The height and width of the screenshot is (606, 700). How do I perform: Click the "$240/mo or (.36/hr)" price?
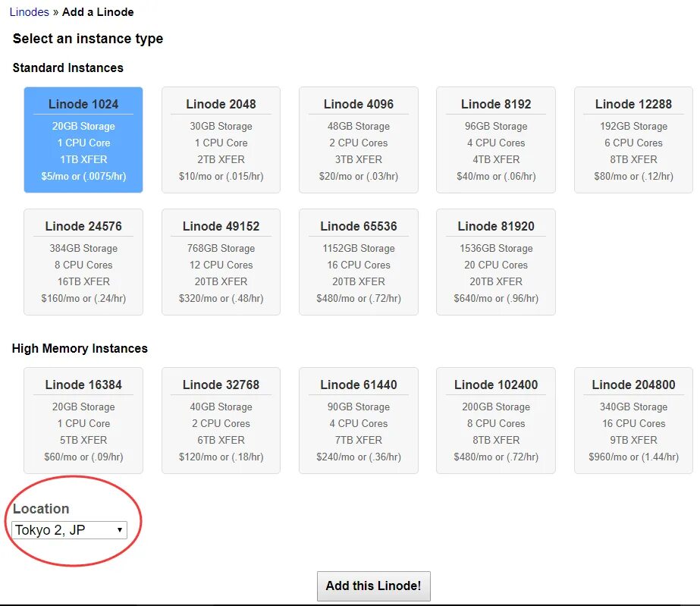click(x=359, y=457)
